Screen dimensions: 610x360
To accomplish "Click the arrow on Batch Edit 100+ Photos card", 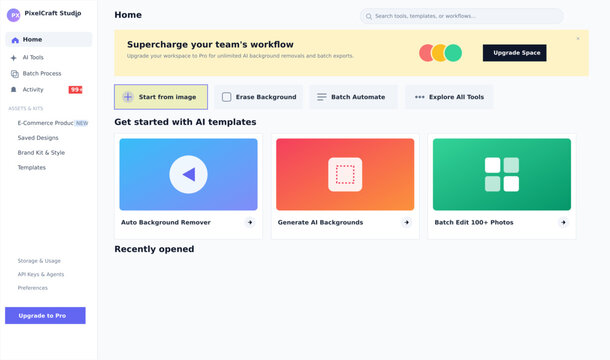I will pos(563,223).
